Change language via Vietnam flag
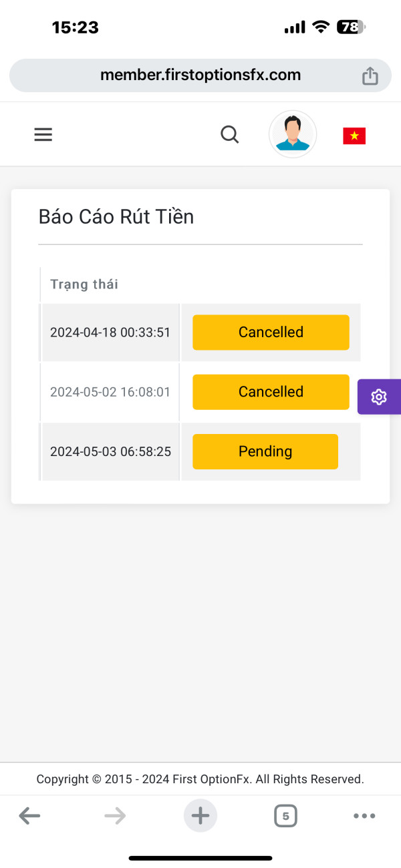This screenshot has width=401, height=868. pos(354,136)
